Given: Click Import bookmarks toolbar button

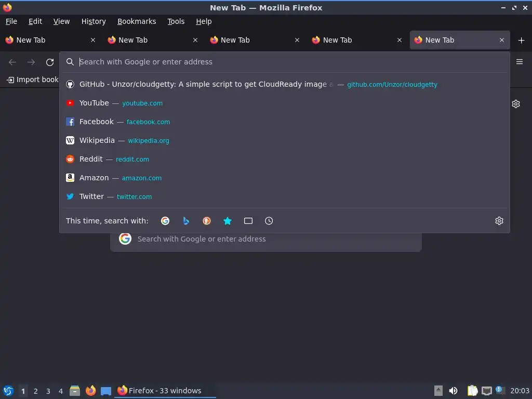Looking at the screenshot, I should [x=33, y=79].
